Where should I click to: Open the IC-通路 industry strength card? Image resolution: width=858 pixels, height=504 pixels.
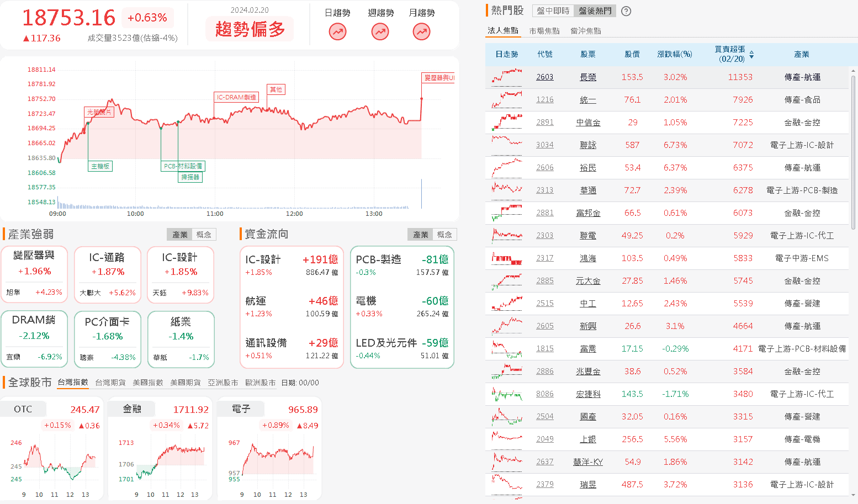[107, 274]
